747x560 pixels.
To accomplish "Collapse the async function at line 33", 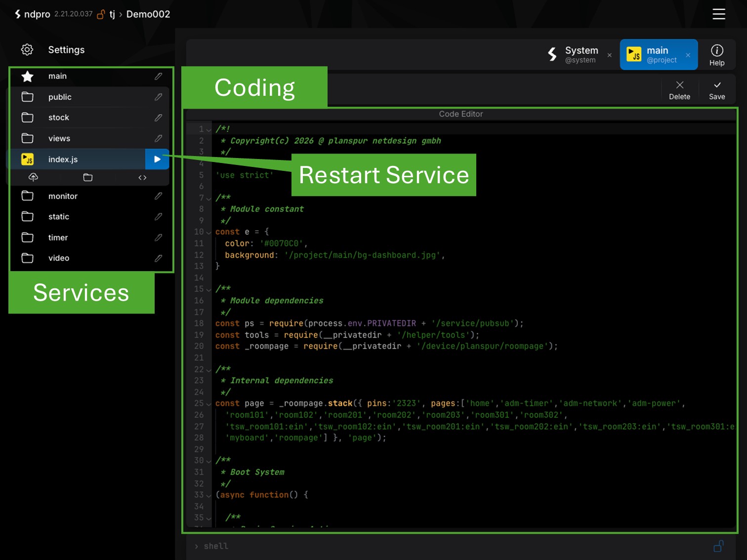I will coord(209,496).
